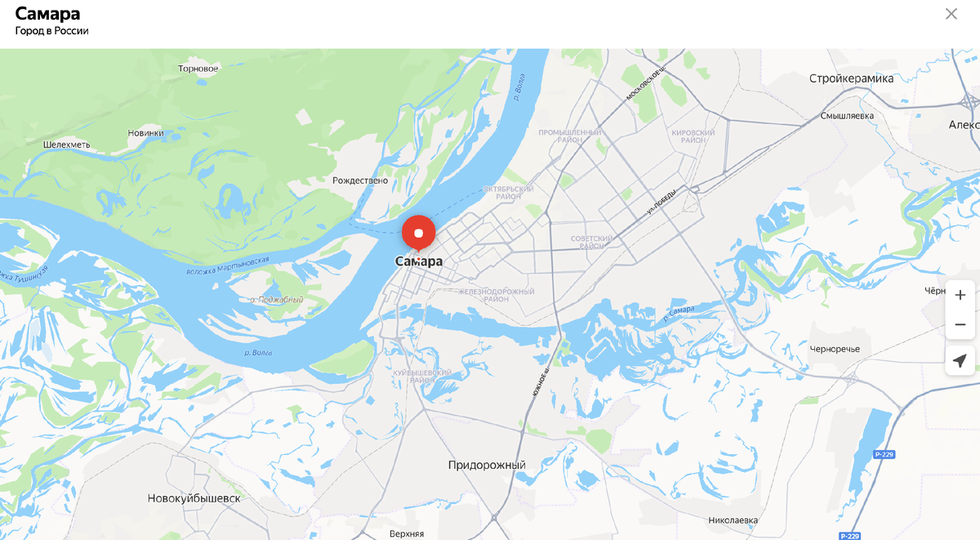Click the Торновое village label
Screen dimensions: 980x540
pos(198,69)
